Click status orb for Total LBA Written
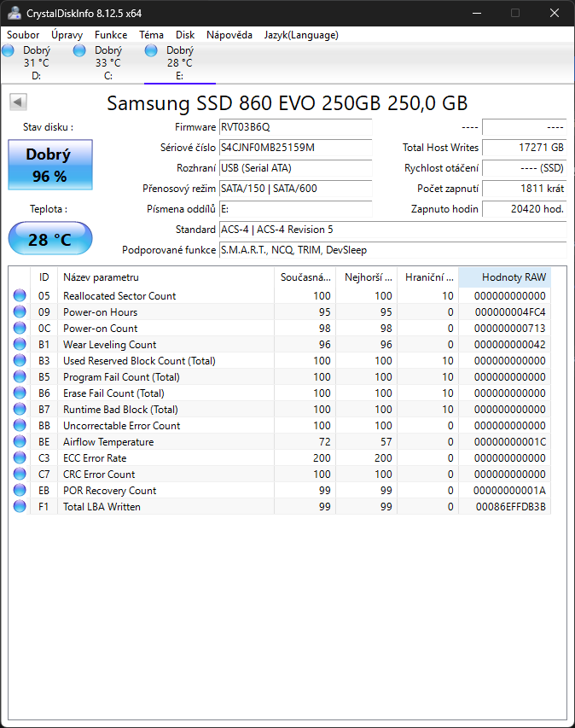 pos(20,507)
